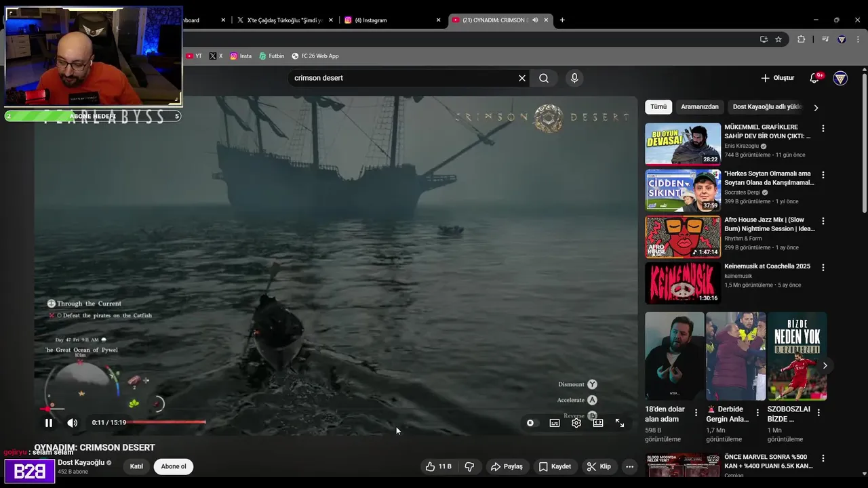Viewport: 868px width, 488px height.
Task: Pause the YouTube video
Action: coord(49,423)
